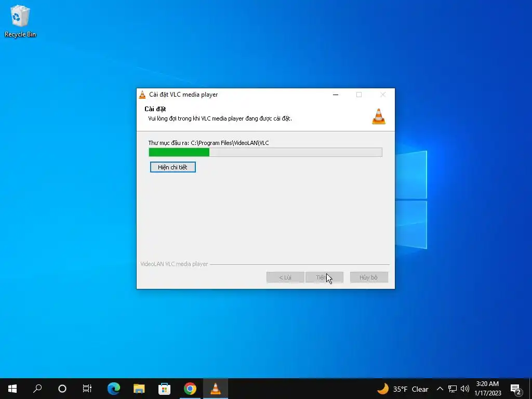
Task: Click the disabled Tiếp next button
Action: 324,277
